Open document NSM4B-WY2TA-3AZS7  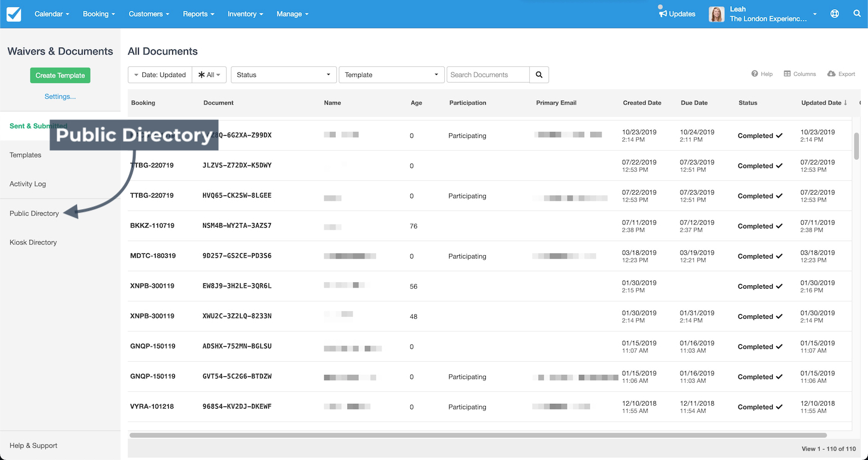[x=237, y=225]
